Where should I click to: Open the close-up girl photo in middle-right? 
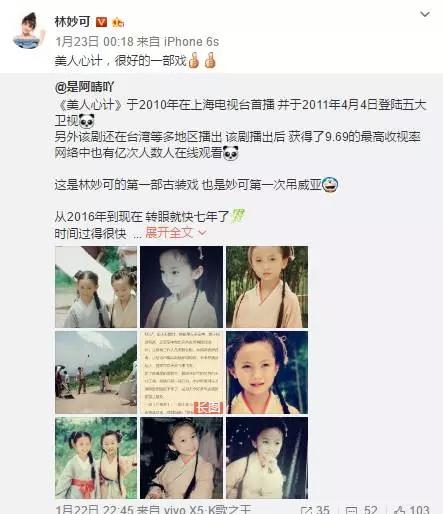pos(267,372)
